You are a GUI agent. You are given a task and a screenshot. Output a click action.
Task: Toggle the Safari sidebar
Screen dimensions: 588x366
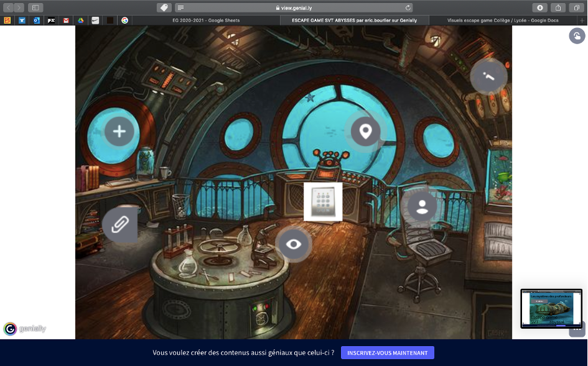point(35,7)
